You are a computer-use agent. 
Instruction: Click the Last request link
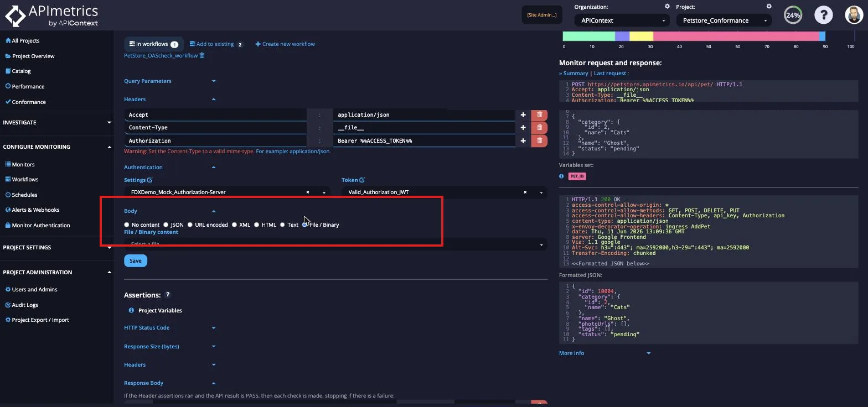610,74
